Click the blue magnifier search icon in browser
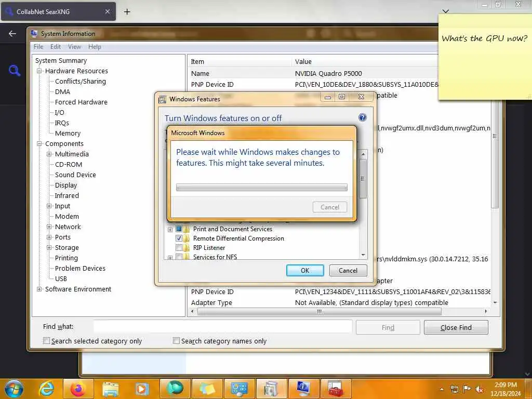The height and width of the screenshot is (399, 532). [14, 70]
